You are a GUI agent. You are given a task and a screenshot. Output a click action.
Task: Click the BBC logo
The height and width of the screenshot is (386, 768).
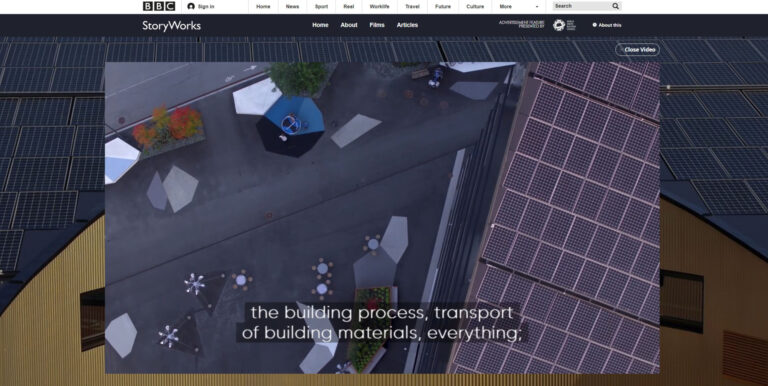pyautogui.click(x=159, y=6)
